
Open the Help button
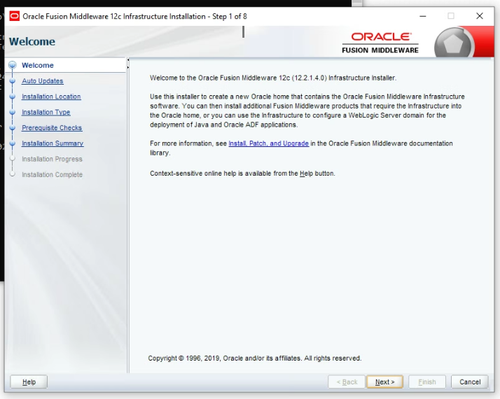[29, 382]
